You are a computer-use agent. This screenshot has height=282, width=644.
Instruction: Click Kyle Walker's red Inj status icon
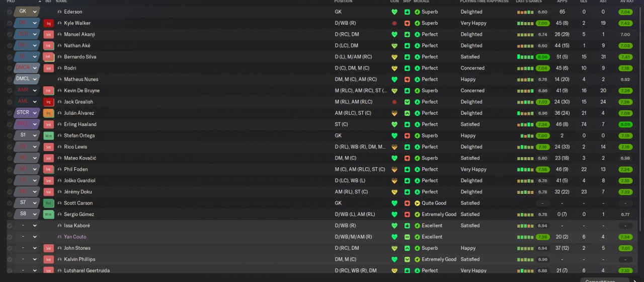point(48,23)
